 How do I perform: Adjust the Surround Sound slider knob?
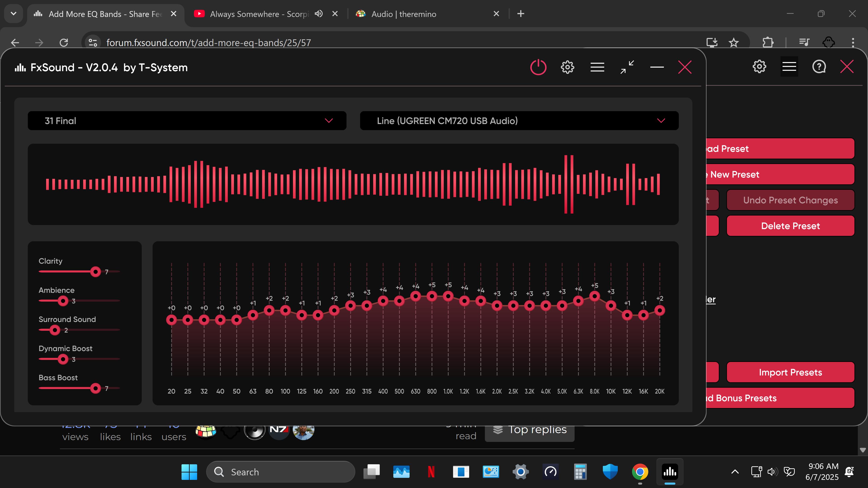click(54, 330)
